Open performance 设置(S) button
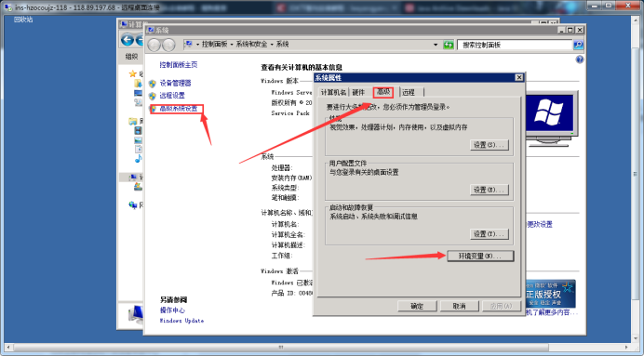This screenshot has height=356, width=644. [490, 145]
